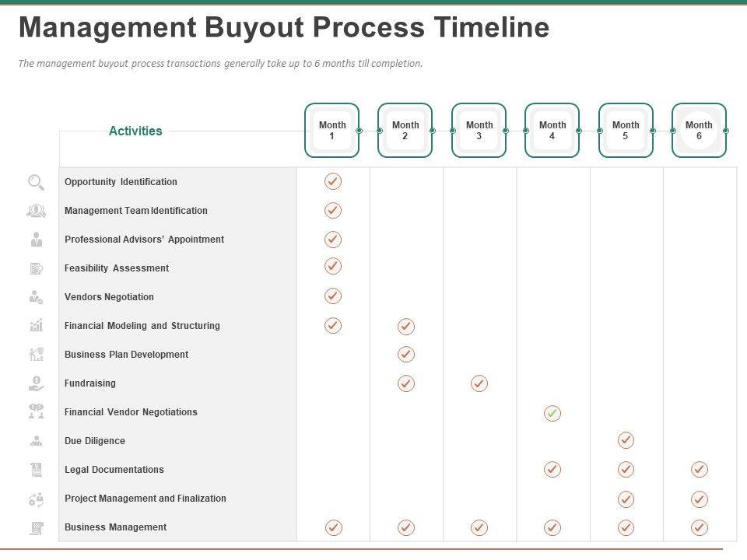Click the Business Plan Development label
The height and width of the screenshot is (560, 747).
coord(126,355)
